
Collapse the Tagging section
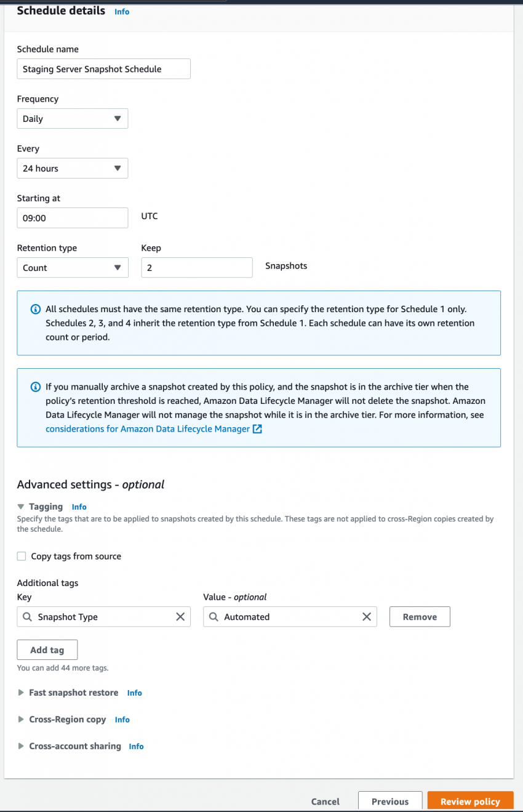point(21,506)
